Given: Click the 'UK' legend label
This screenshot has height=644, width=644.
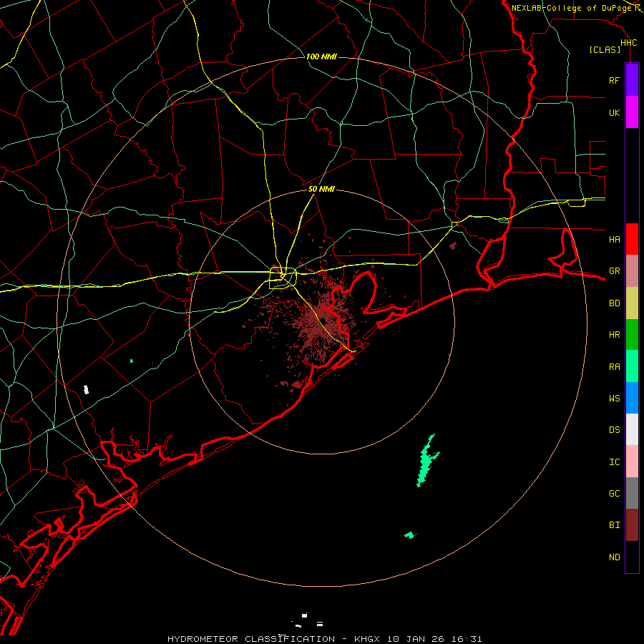Looking at the screenshot, I should tap(614, 112).
